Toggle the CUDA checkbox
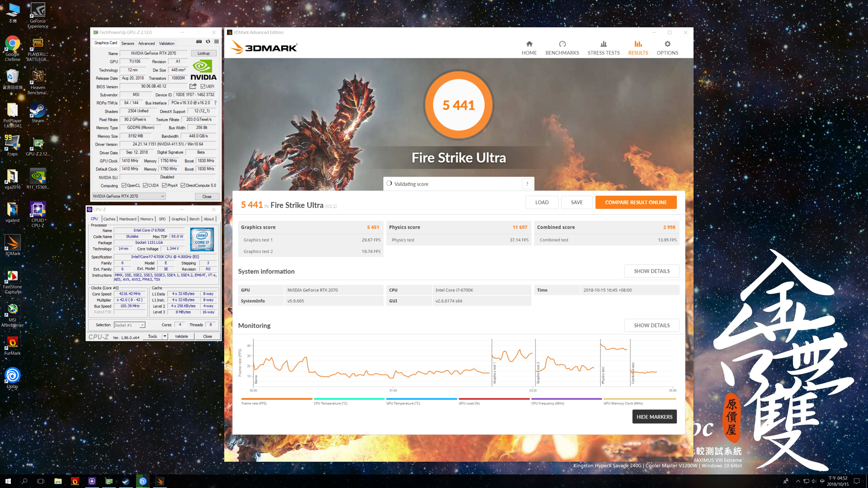Viewport: 868px width, 488px height. pos(145,185)
